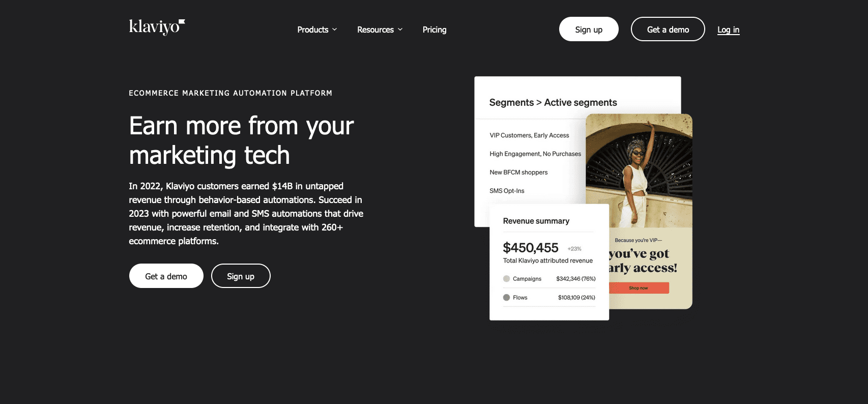Screen dimensions: 868x404
Task: Select 'VIP Customers, Early Access' segment
Action: point(529,135)
